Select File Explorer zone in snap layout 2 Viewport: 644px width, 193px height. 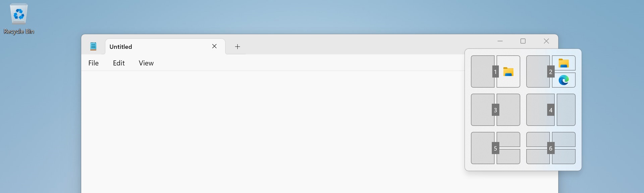coord(563,63)
